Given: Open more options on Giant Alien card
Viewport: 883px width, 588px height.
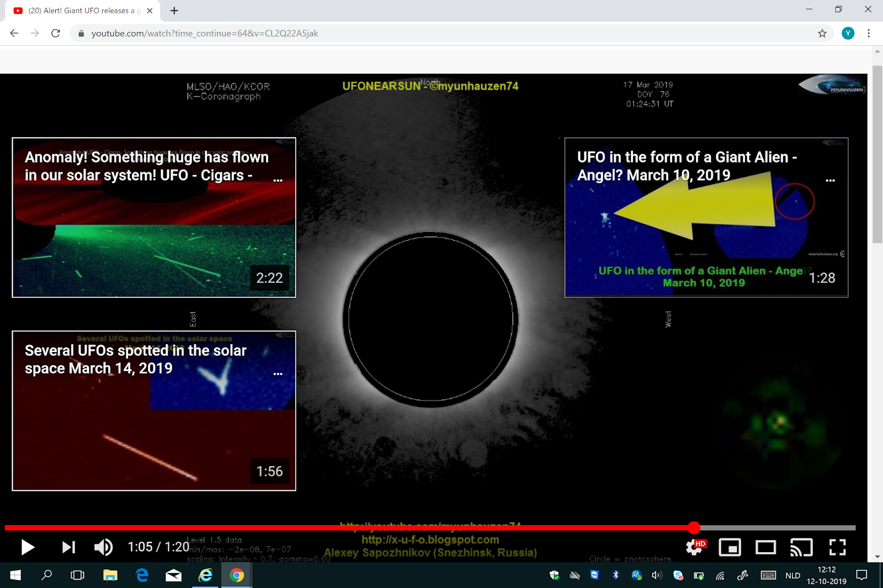Looking at the screenshot, I should pos(830,180).
